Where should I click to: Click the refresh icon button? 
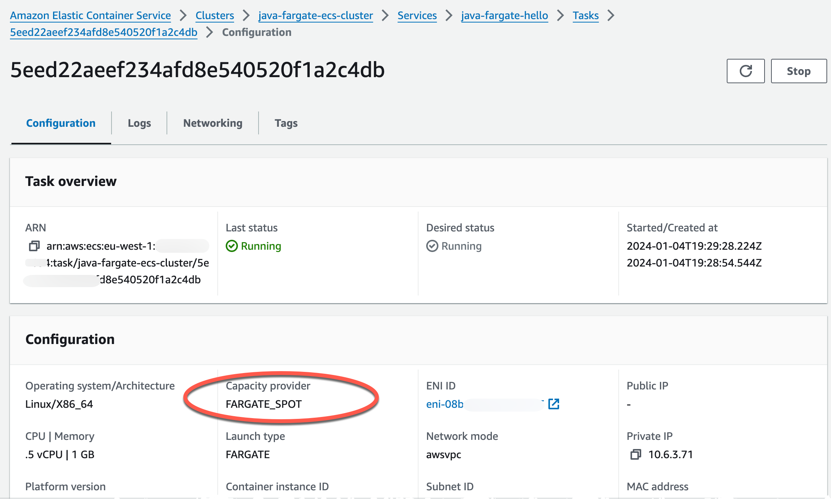click(x=745, y=71)
